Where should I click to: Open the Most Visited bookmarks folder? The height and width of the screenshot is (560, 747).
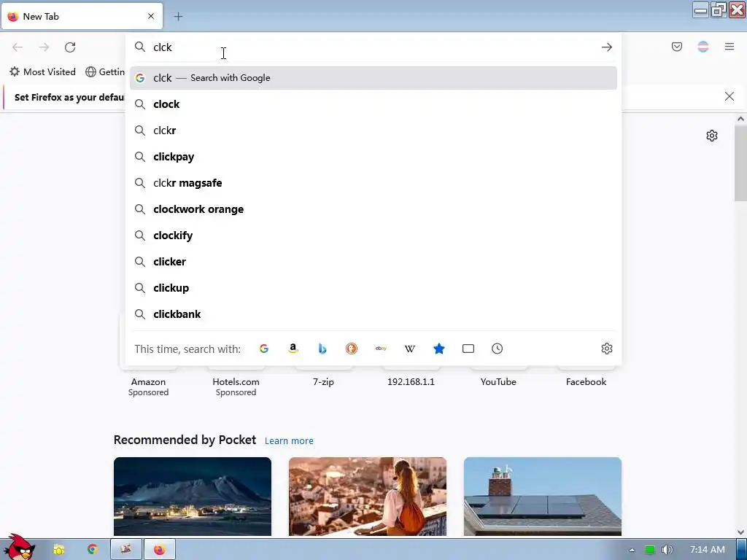(x=42, y=72)
